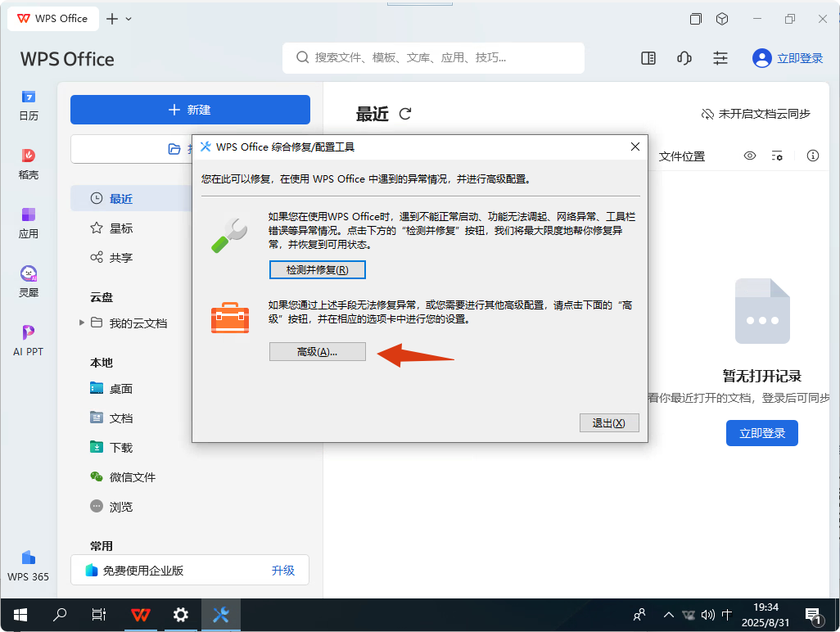Expand the 我的云文档 tree arrow

pos(82,323)
